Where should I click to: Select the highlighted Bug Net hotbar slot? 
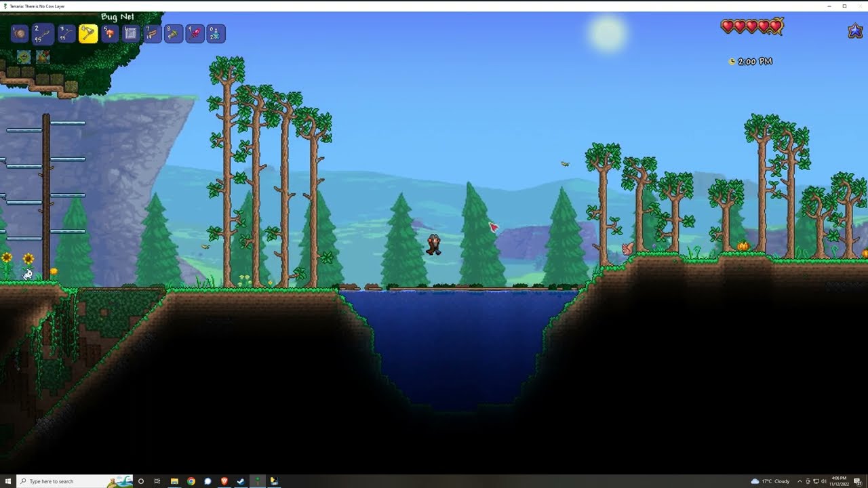click(88, 33)
